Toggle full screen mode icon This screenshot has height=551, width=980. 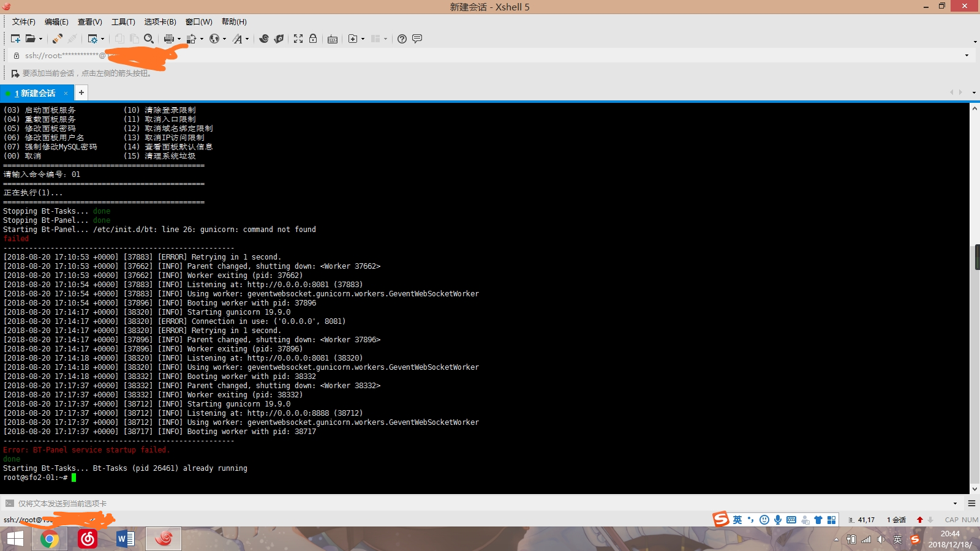point(298,39)
